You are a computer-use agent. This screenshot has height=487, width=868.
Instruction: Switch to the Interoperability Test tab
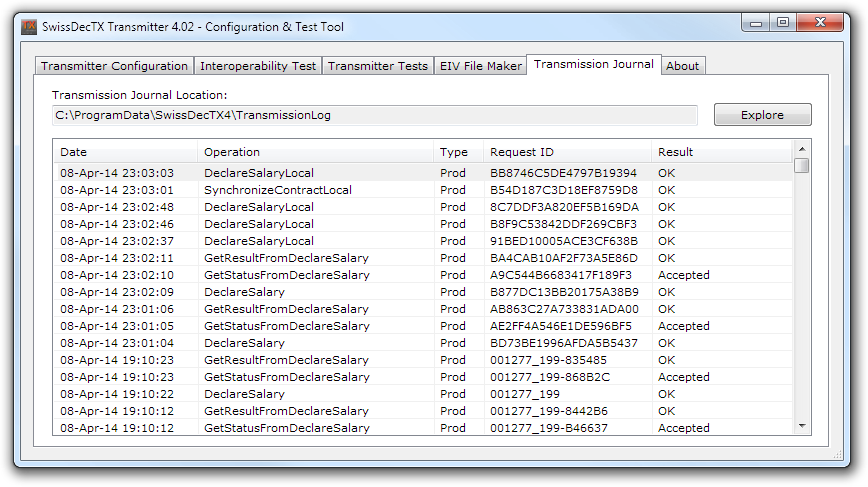[258, 66]
